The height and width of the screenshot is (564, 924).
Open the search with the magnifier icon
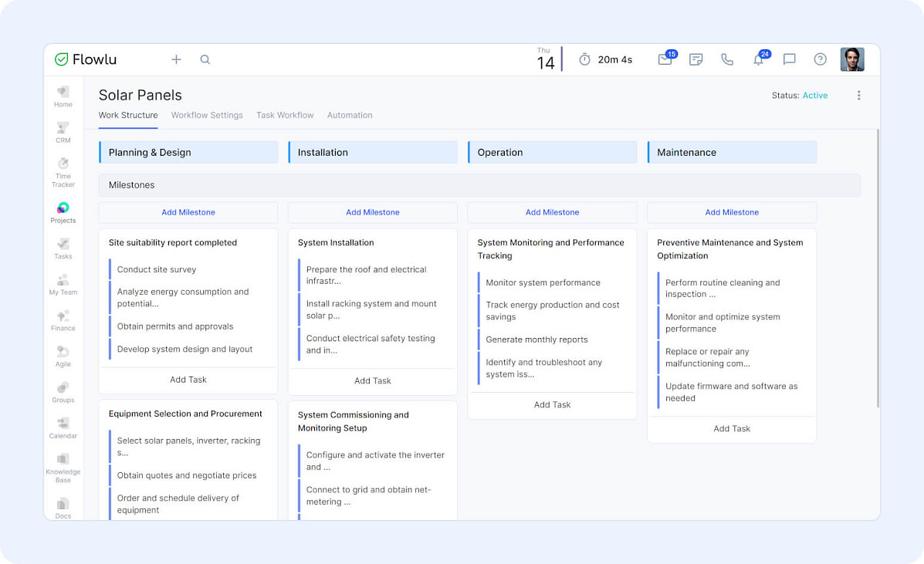pyautogui.click(x=205, y=59)
